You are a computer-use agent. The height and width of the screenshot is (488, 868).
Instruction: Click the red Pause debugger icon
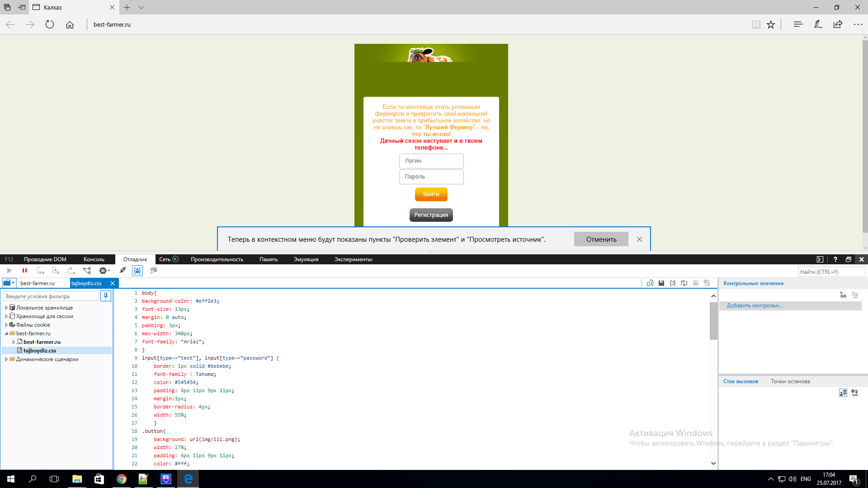[24, 271]
